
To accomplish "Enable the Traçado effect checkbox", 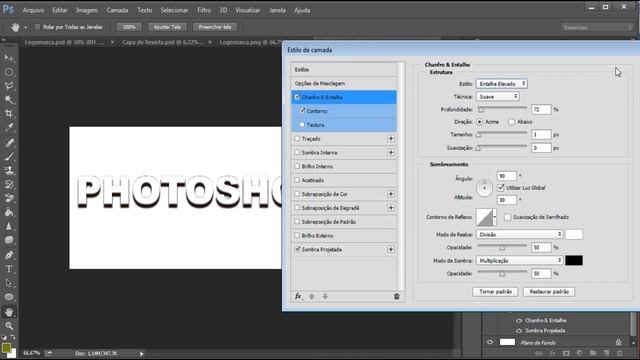I will tap(297, 139).
